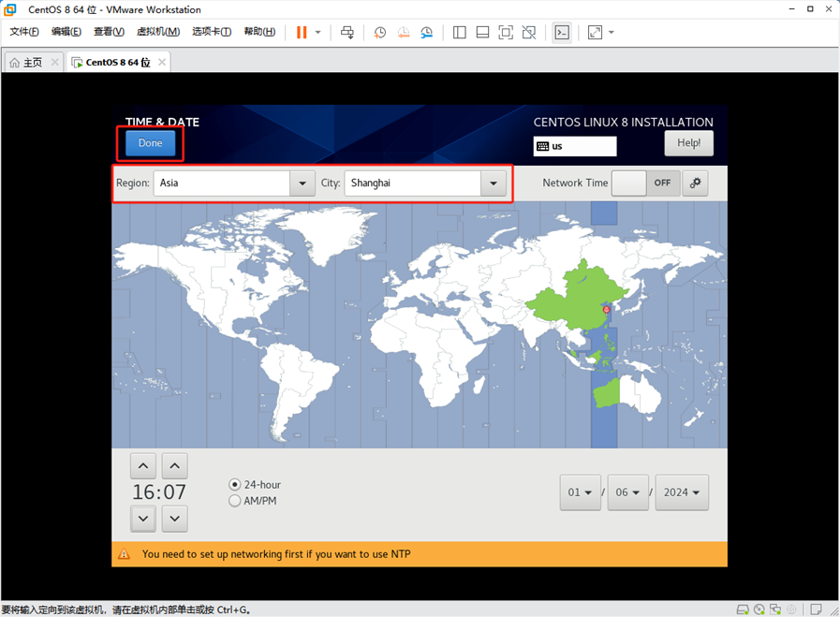Close the 主页 tab

54,62
